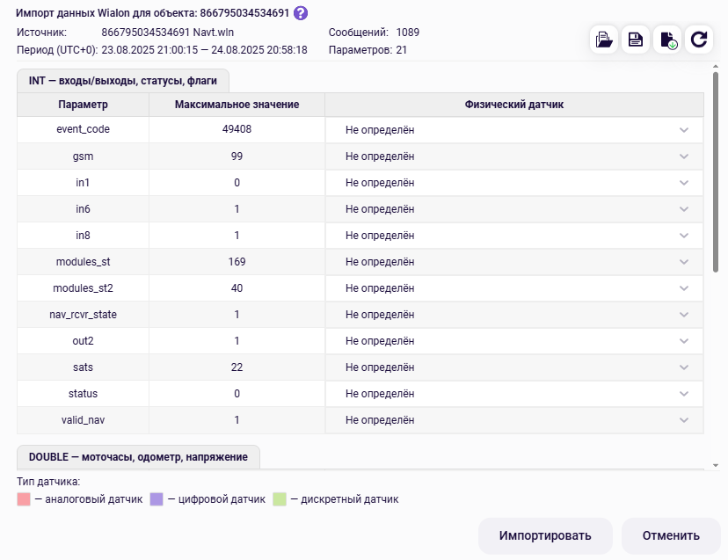728x560 pixels.
Task: Click the save floppy disk icon
Action: 636,40
